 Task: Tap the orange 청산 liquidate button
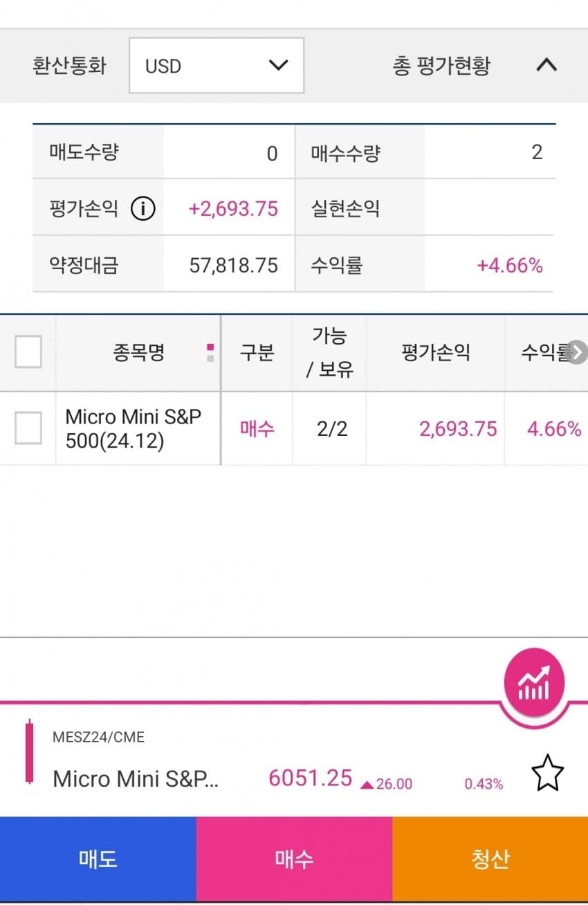490,859
